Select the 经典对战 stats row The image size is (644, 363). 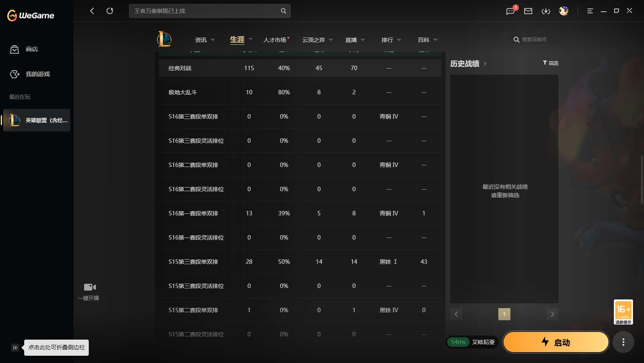[300, 68]
